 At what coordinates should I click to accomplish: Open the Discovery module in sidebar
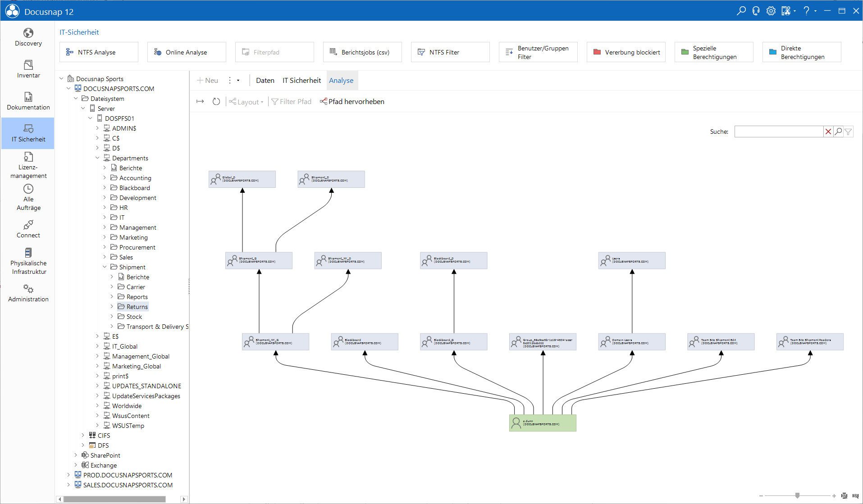[x=28, y=37]
